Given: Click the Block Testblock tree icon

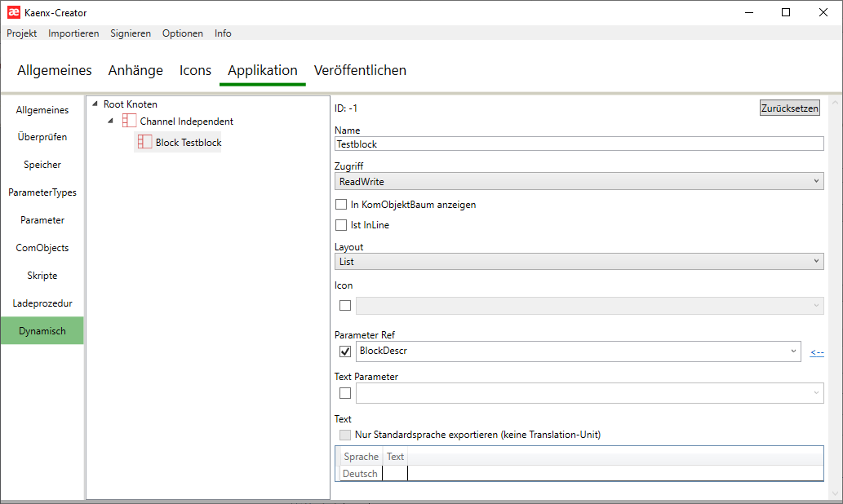Looking at the screenshot, I should pyautogui.click(x=144, y=143).
